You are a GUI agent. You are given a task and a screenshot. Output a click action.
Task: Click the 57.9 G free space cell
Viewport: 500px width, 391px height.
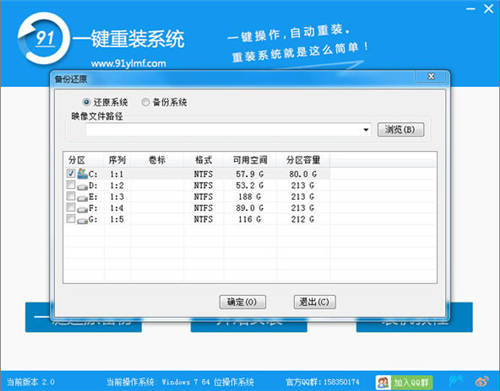tap(250, 174)
